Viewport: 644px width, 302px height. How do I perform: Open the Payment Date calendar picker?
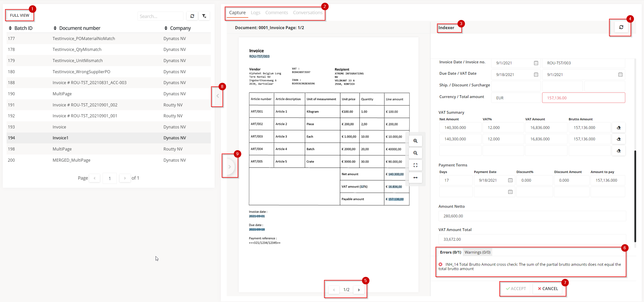click(510, 180)
